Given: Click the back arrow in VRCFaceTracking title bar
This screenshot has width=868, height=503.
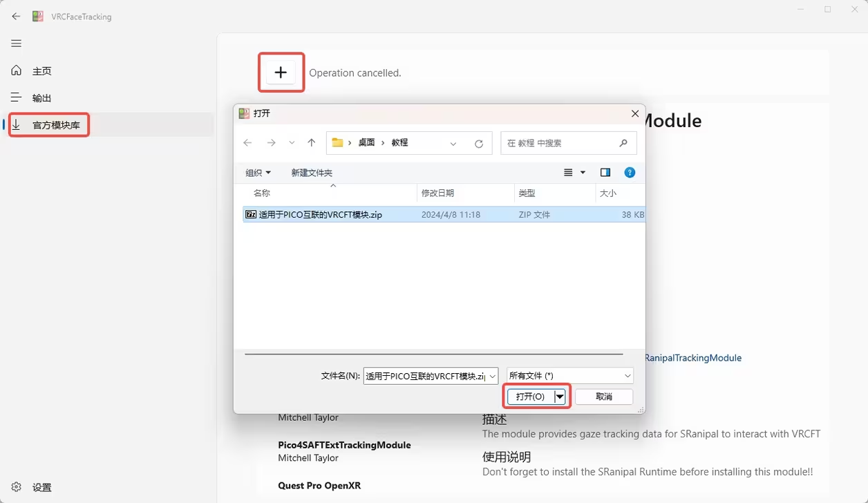Looking at the screenshot, I should click(16, 17).
